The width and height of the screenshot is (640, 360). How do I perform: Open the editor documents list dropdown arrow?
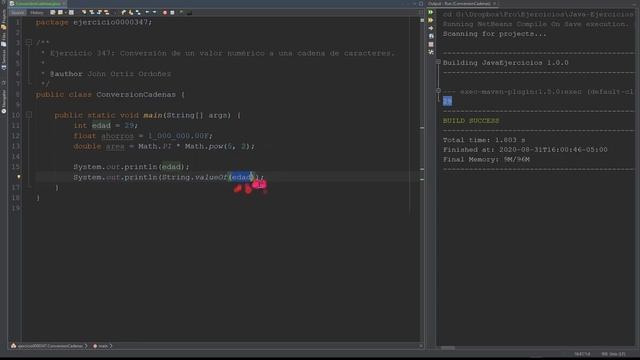point(414,4)
